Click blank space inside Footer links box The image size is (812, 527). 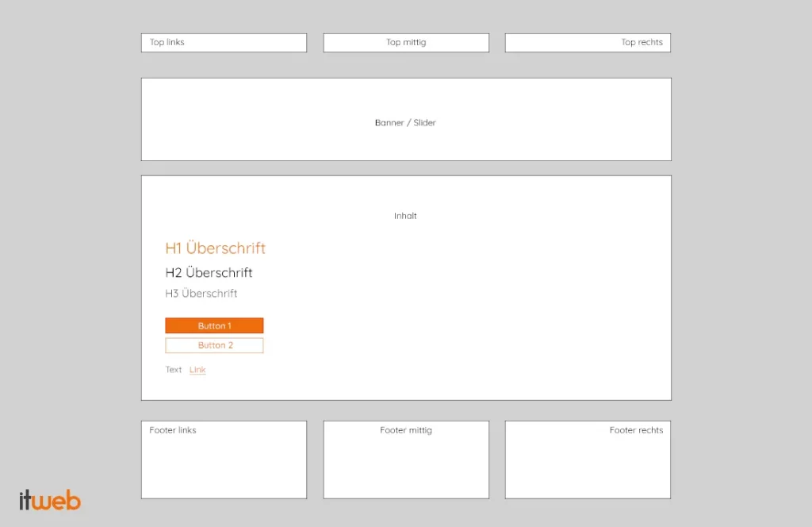224,470
